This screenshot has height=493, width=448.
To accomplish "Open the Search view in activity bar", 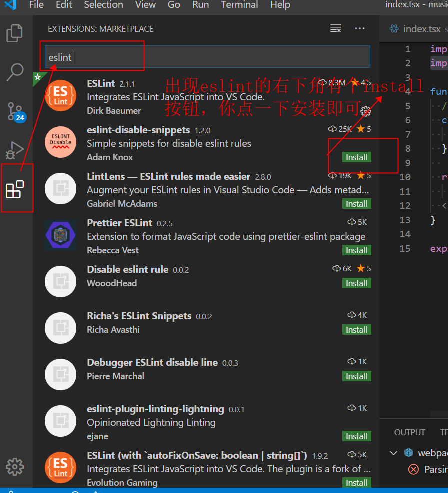I will 15,72.
